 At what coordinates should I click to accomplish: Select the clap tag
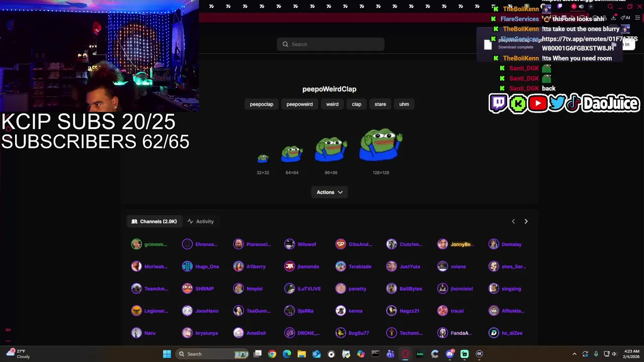tap(356, 104)
